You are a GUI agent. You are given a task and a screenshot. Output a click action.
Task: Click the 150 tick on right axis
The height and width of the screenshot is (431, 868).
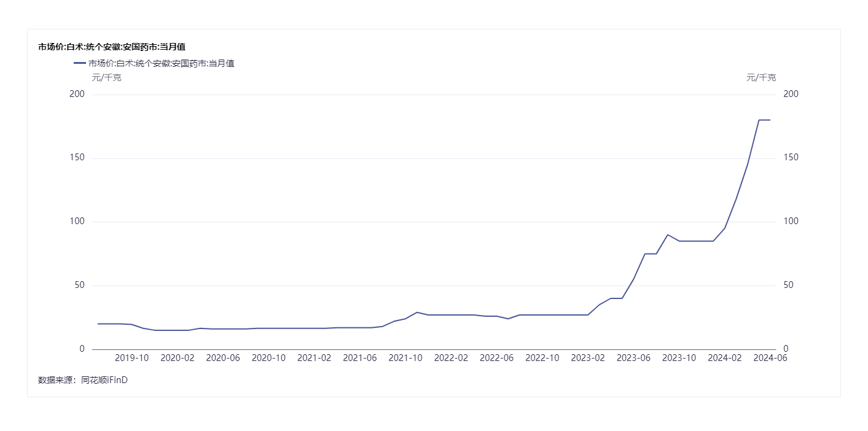coord(791,158)
